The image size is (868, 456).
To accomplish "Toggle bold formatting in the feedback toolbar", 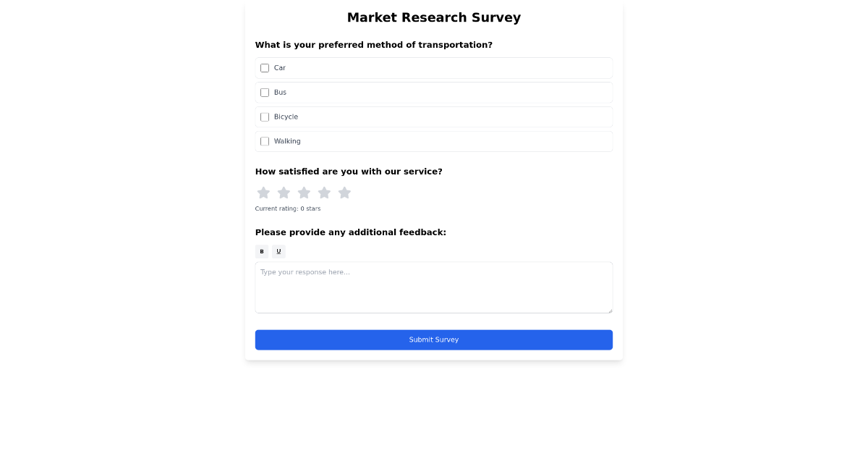I will pos(262,251).
